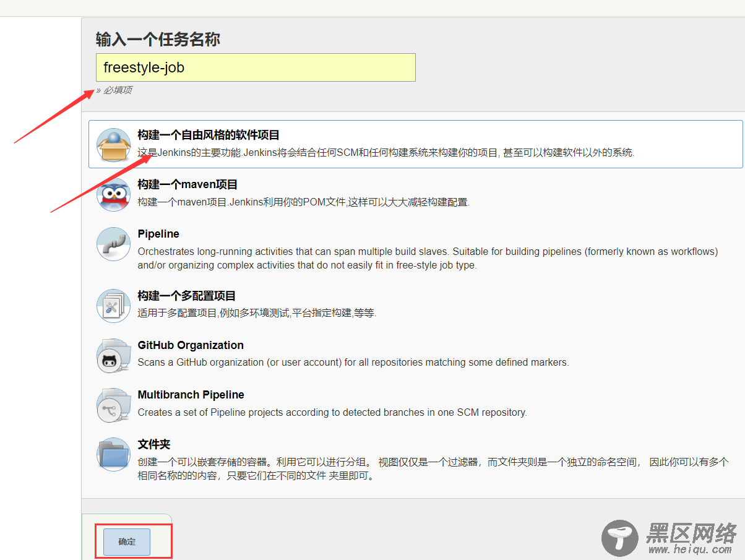Click the 必填项 required hint text
Image resolution: width=745 pixels, height=560 pixels.
117,90
